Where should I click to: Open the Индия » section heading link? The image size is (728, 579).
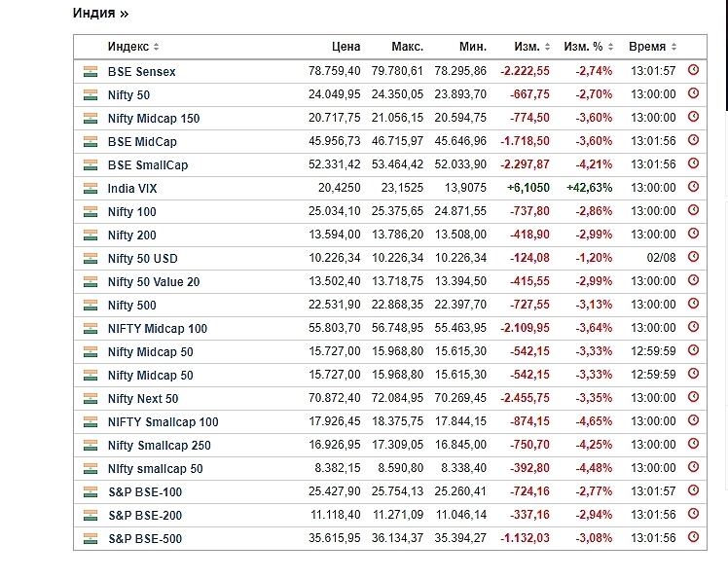coord(100,14)
